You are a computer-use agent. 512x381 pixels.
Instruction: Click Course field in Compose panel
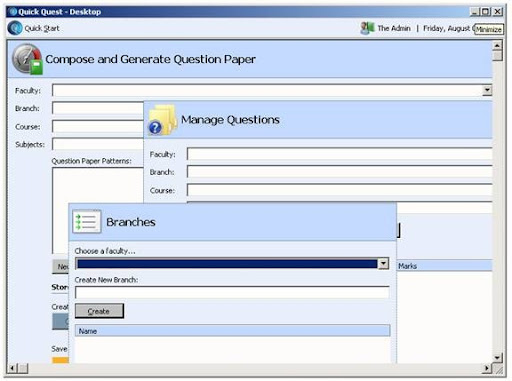point(98,126)
